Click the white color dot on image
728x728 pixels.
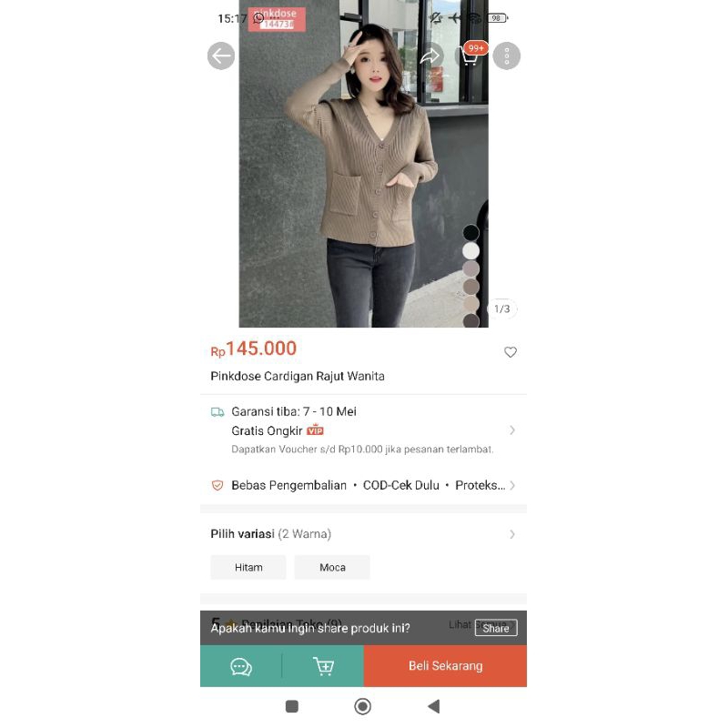(x=470, y=251)
